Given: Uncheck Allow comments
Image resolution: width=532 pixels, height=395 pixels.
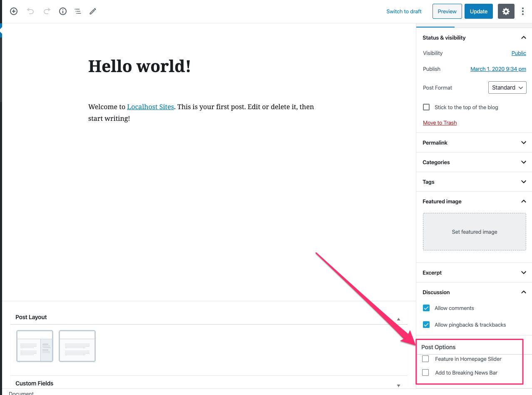Looking at the screenshot, I should 426,308.
